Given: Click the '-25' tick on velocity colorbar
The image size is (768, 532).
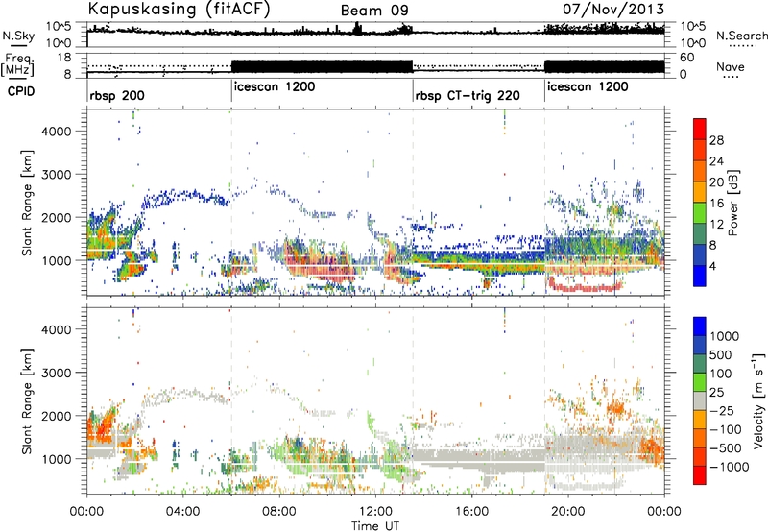Looking at the screenshot, I should coord(723,410).
